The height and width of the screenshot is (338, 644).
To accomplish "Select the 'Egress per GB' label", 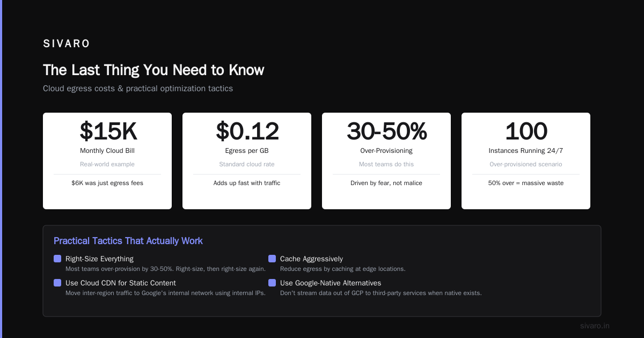I will 247,151.
